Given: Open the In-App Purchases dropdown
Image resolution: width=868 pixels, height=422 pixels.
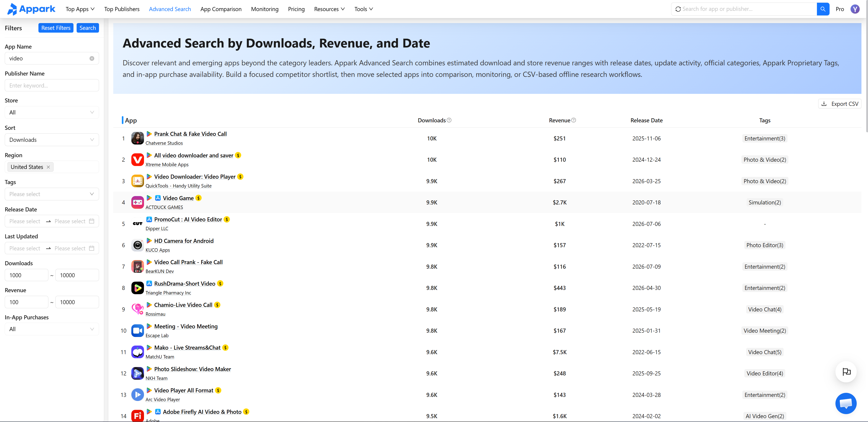Looking at the screenshot, I should pyautogui.click(x=52, y=329).
